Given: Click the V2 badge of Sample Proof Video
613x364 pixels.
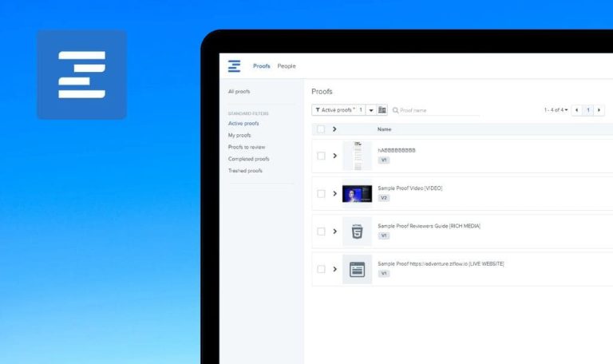Looking at the screenshot, I should point(383,198).
